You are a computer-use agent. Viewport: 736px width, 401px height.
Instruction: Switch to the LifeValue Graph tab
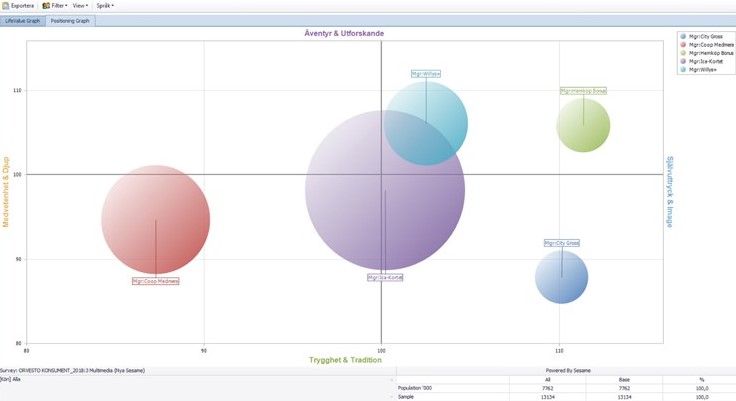[x=22, y=20]
